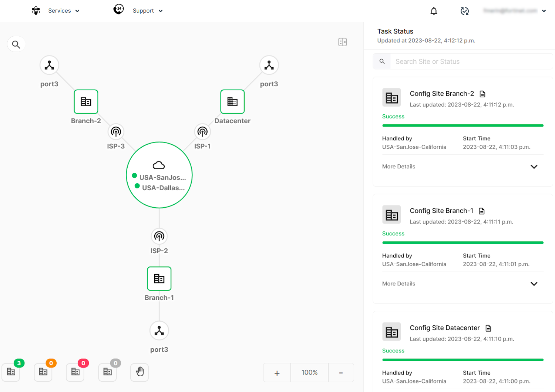Expand More Details for Config Site Branch-2
The width and height of the screenshot is (555, 392).
point(534,167)
